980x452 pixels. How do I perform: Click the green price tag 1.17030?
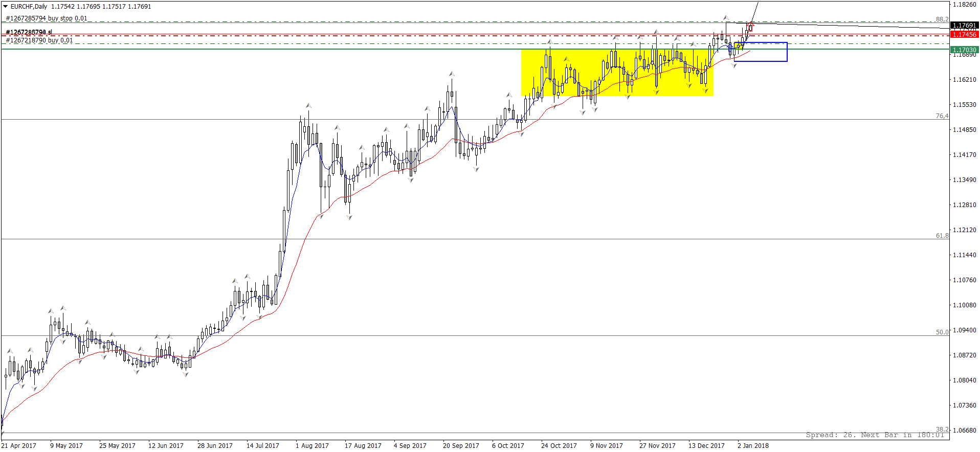(964, 50)
